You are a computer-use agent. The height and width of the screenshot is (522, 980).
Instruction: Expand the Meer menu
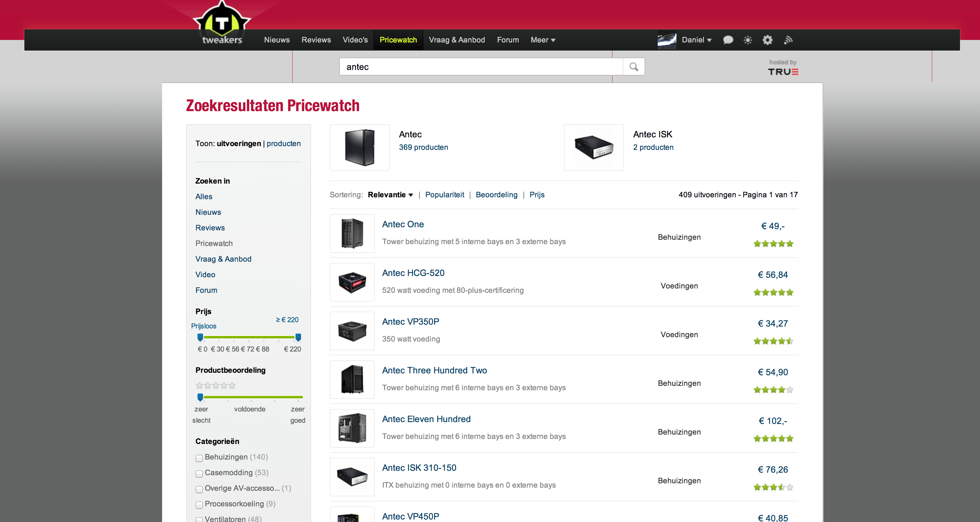pos(543,40)
